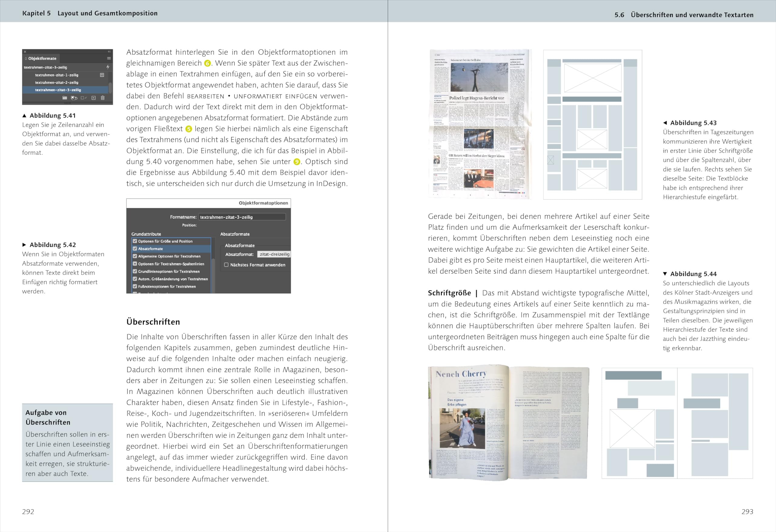Click the Abbildung 5.41 caption title
The height and width of the screenshot is (532, 776).
(53, 115)
